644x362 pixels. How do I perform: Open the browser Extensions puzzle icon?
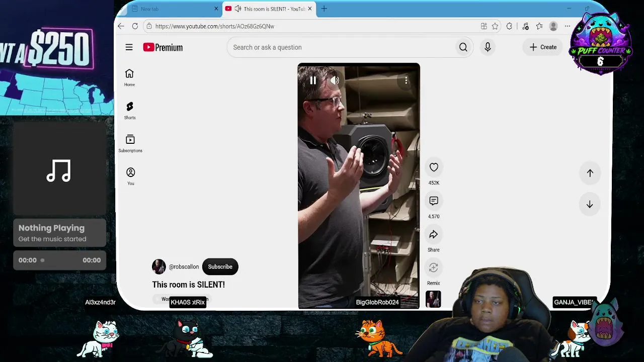(509, 26)
